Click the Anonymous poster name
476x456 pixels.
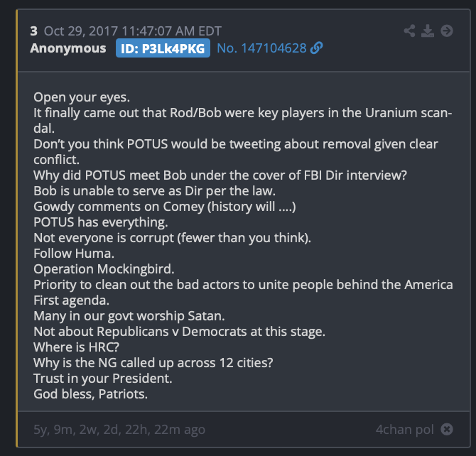click(68, 48)
